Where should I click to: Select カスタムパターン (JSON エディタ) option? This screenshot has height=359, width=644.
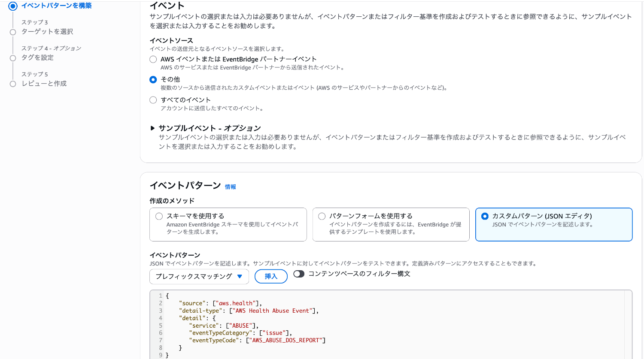point(485,217)
